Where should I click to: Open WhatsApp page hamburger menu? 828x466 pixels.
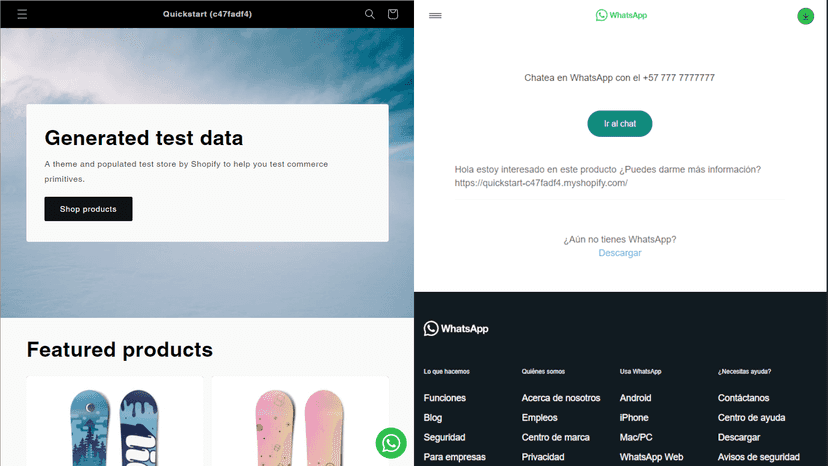435,16
